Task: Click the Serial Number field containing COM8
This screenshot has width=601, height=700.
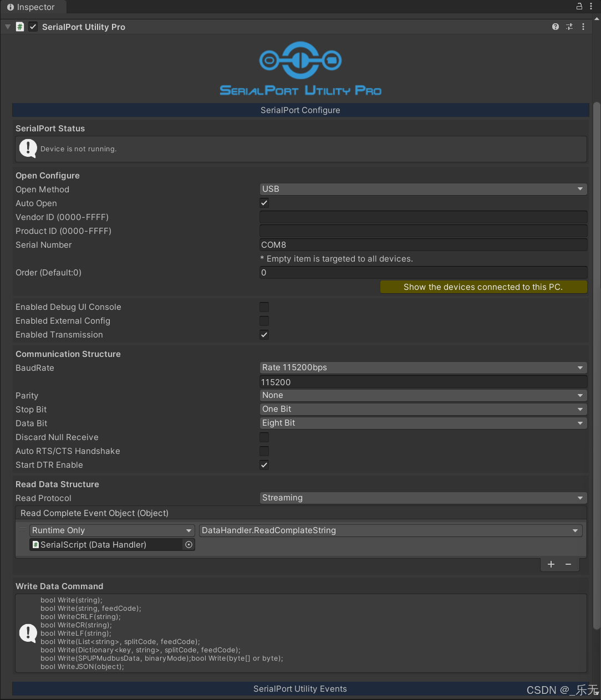Action: tap(423, 245)
